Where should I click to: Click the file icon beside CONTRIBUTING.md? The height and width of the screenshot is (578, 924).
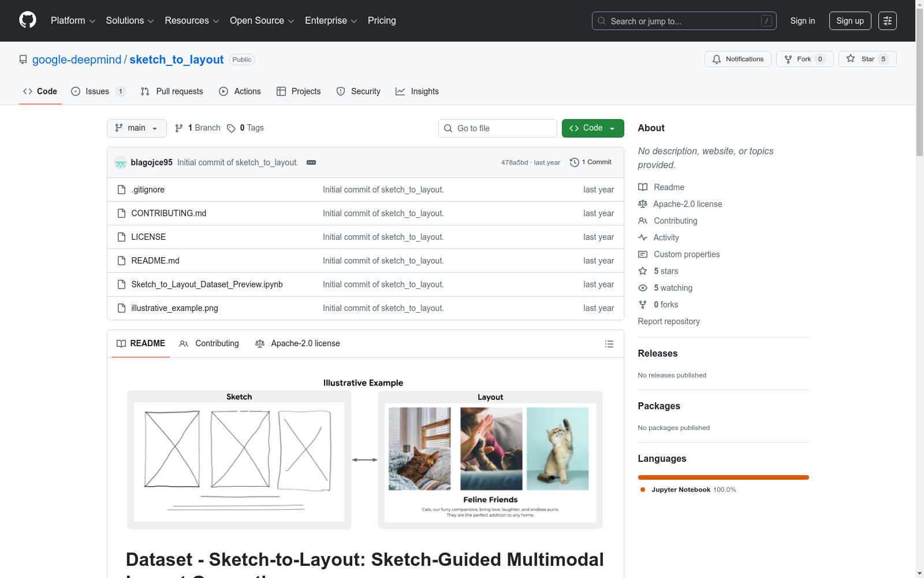click(121, 213)
